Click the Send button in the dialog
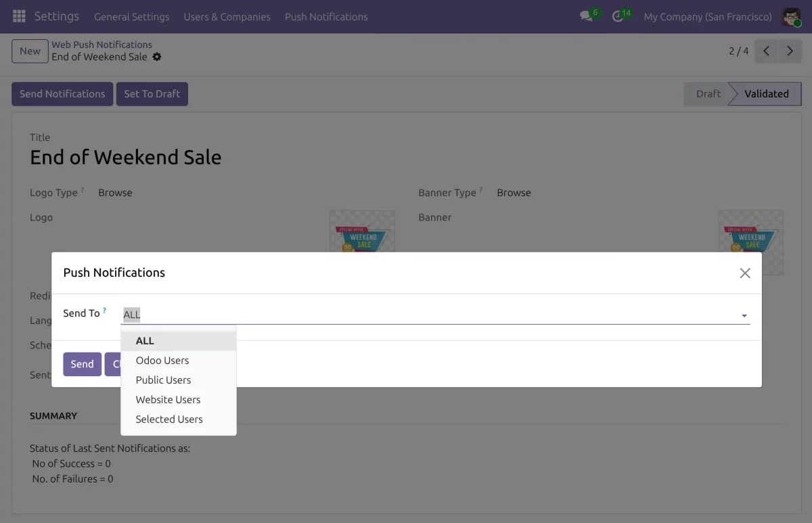 (x=82, y=364)
